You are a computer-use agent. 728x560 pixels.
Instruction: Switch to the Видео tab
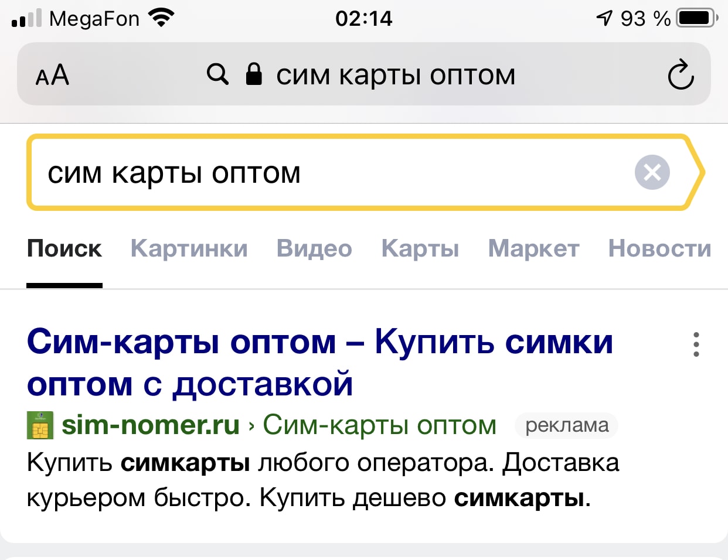(x=314, y=249)
